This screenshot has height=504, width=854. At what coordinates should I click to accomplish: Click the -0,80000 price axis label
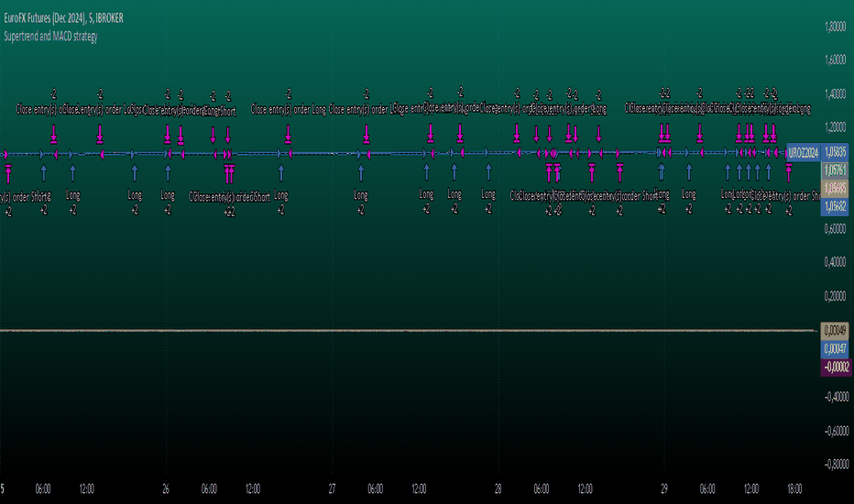(836, 465)
